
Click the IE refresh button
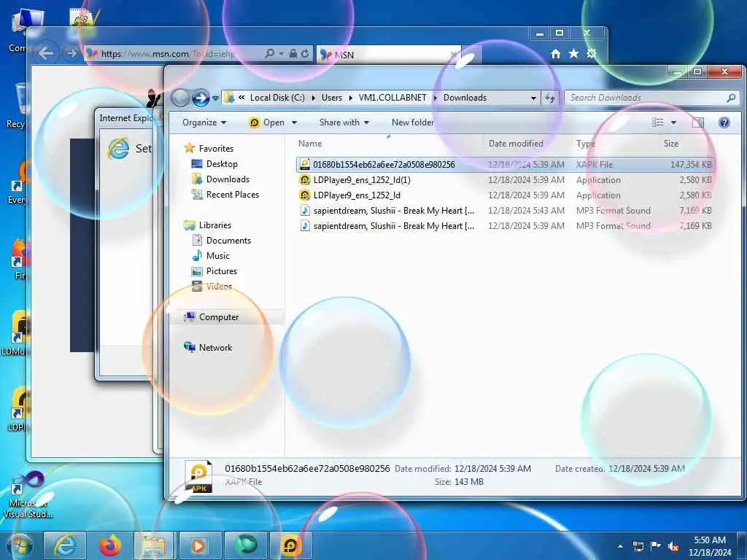tap(305, 54)
